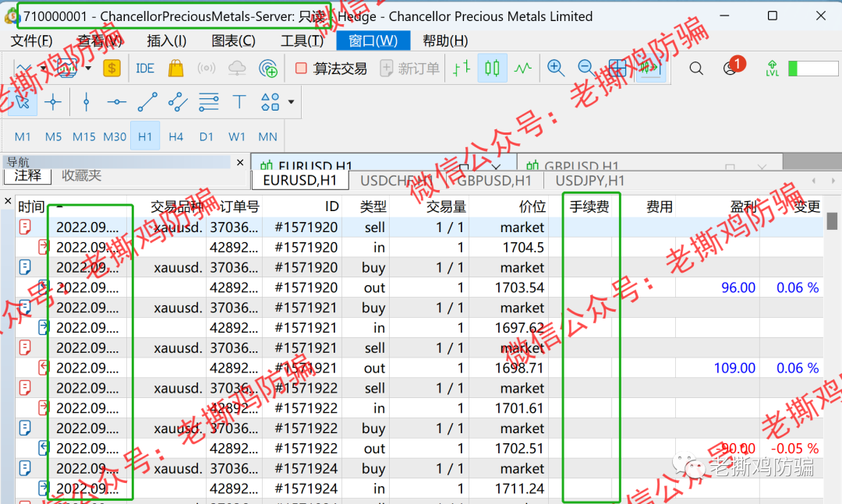Select the M5 timeframe
Screen dimensions: 842x504
(x=53, y=136)
